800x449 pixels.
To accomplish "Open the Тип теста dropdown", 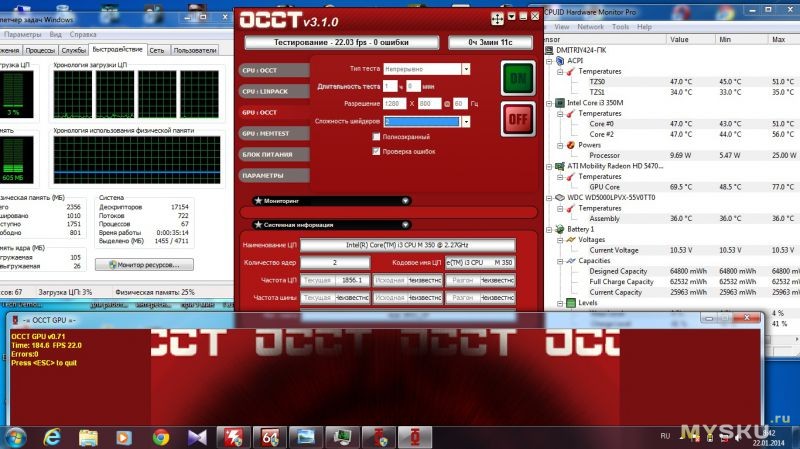I will 466,69.
